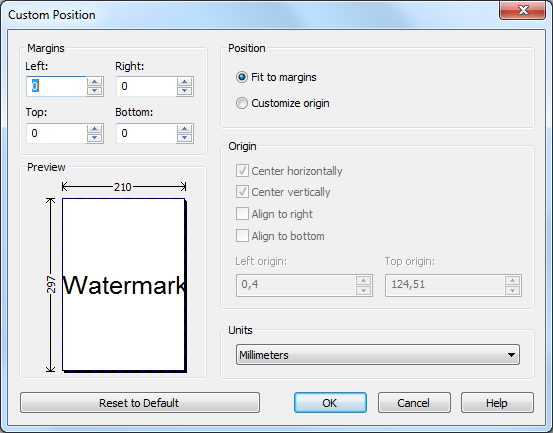Increase the Top margin with up arrow
The image size is (553, 433).
(x=95, y=129)
